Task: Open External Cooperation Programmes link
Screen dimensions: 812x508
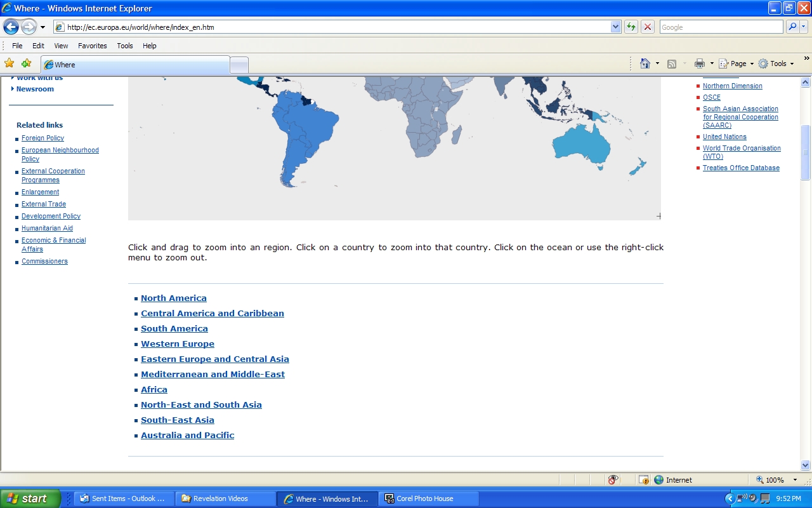Action: point(53,175)
